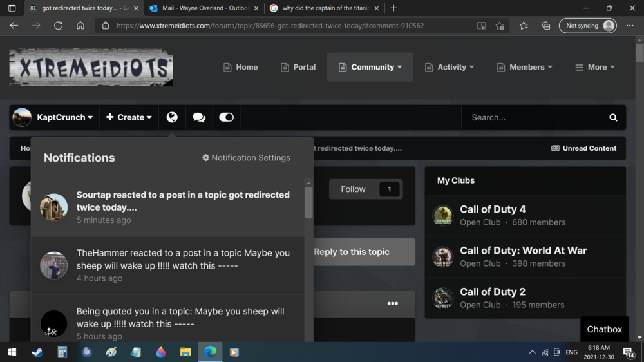This screenshot has width=644, height=362.
Task: Click the notifications panel scrollbar
Action: pos(308,203)
